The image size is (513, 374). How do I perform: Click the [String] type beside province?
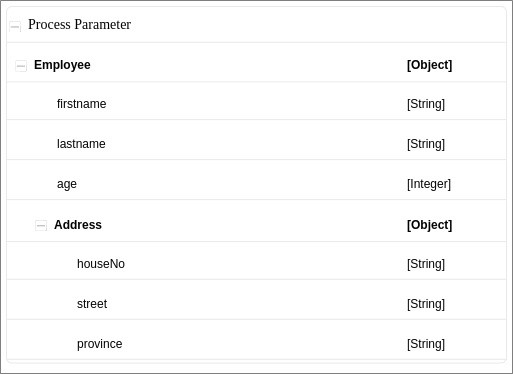(426, 344)
